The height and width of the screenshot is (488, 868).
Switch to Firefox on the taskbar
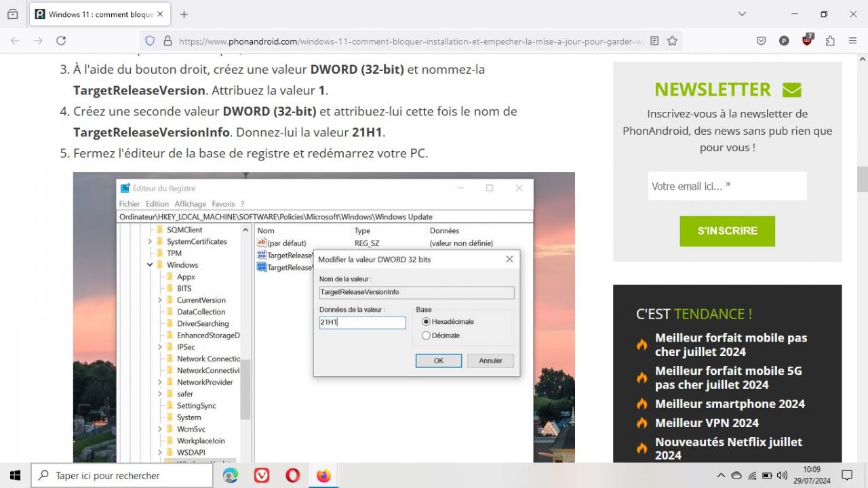coord(323,476)
